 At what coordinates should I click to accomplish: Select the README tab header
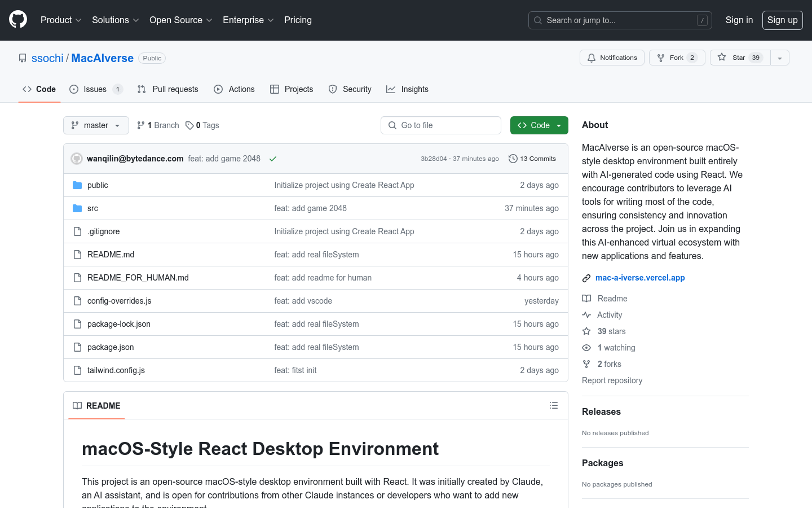tap(96, 406)
